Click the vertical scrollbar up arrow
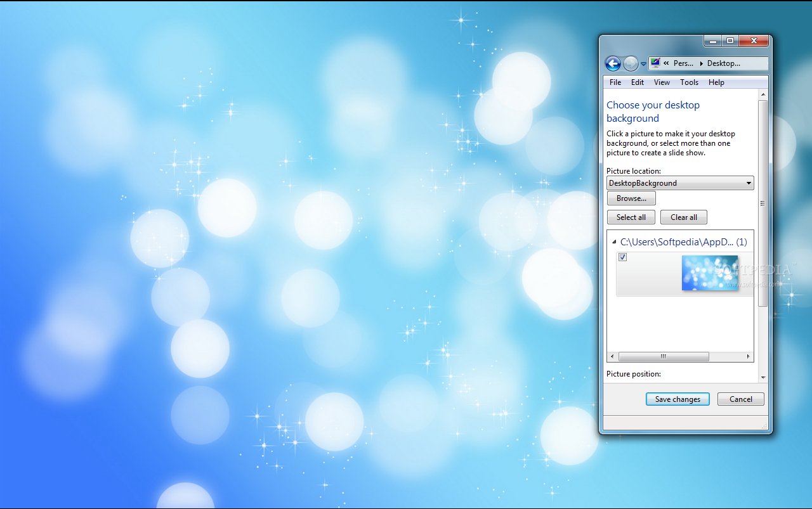812x509 pixels. click(x=763, y=94)
